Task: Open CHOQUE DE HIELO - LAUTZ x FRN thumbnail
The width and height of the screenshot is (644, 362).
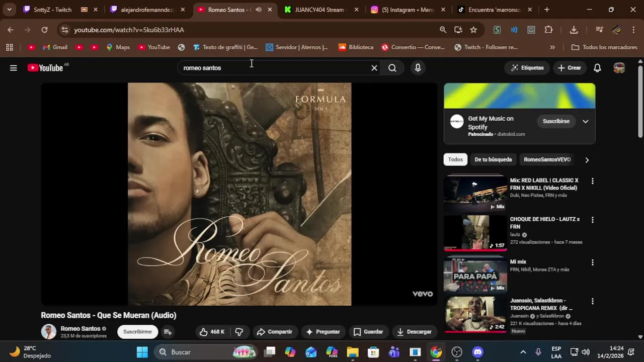Action: (475, 233)
